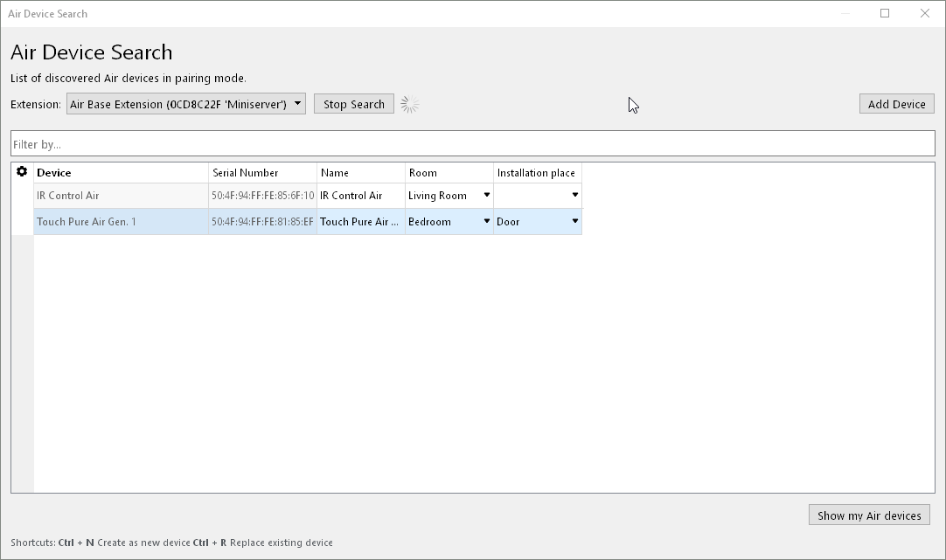Click Show my Air devices button
Screen dimensions: 946x560
tap(869, 515)
